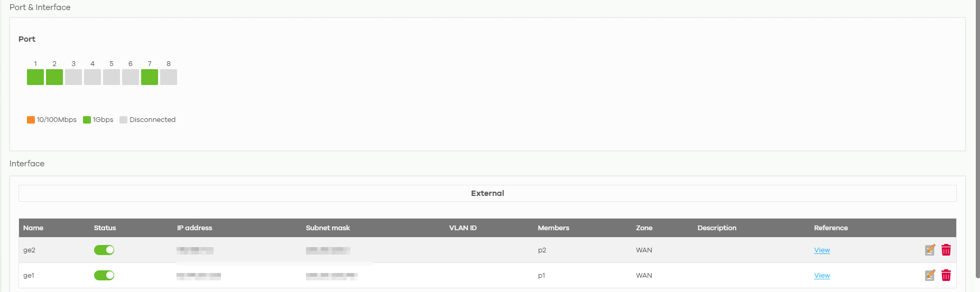The width and height of the screenshot is (980, 292).
Task: Click the disconnected port 3 indicator
Action: pos(73,77)
